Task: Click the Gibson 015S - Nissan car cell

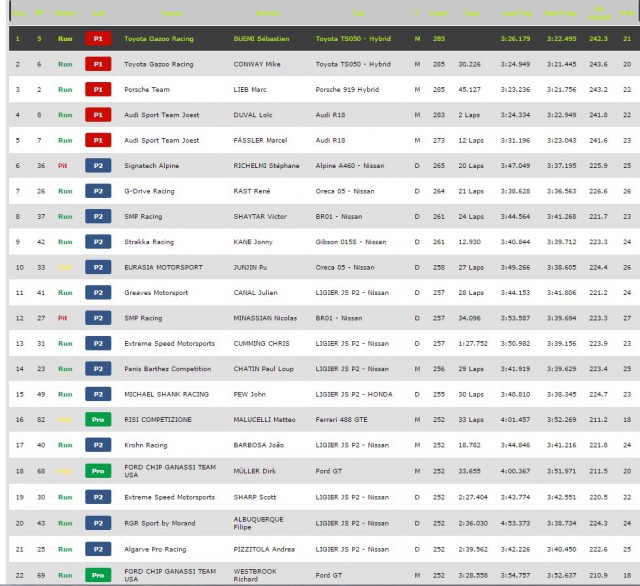Action: pyautogui.click(x=351, y=242)
